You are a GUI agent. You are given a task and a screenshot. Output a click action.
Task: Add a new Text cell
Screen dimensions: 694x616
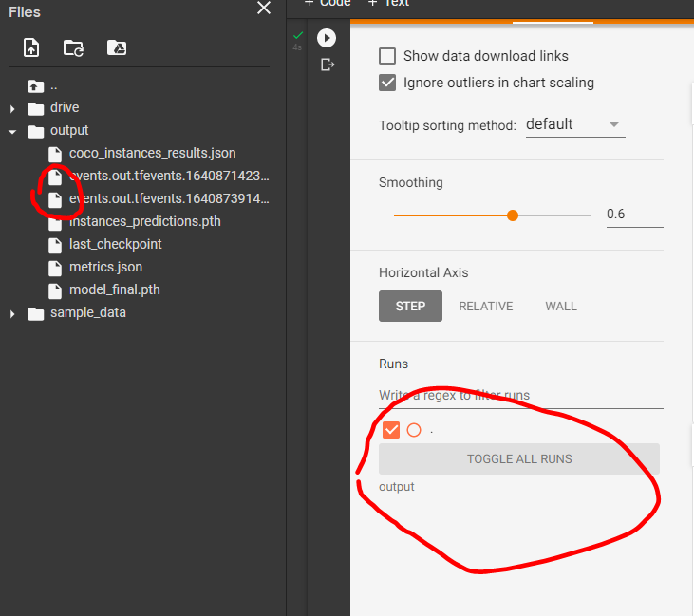coord(388,3)
